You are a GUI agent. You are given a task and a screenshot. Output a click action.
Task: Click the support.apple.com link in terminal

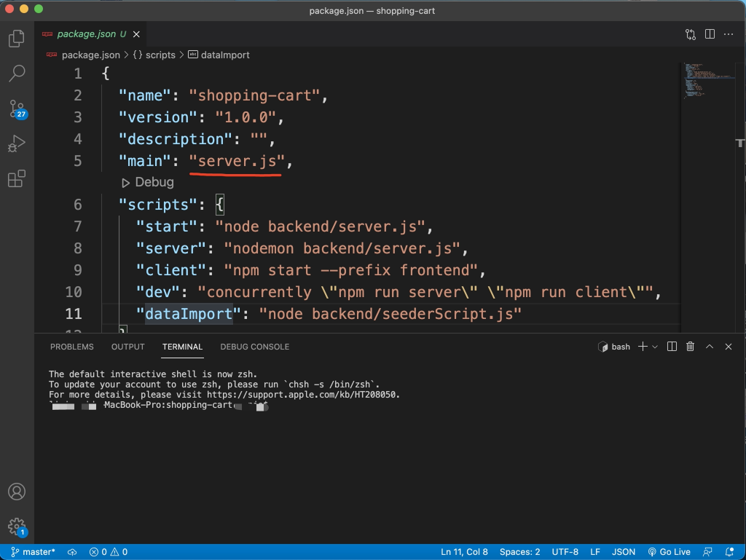point(302,395)
